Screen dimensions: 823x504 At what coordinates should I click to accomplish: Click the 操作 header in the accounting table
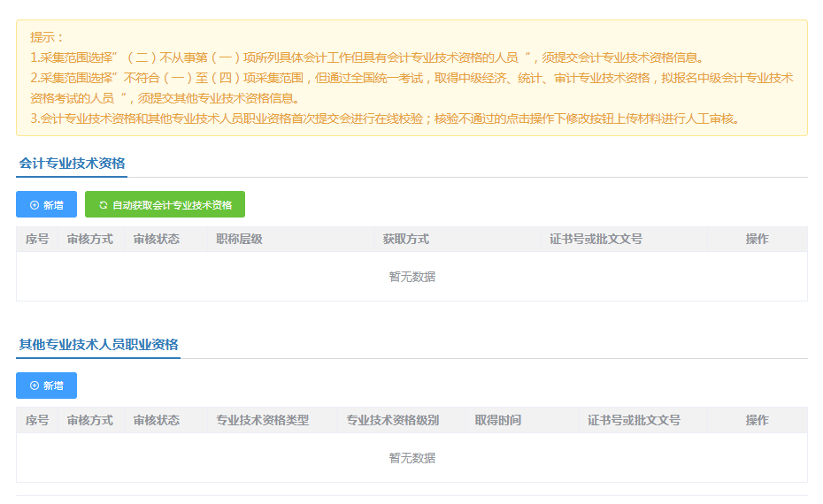coord(757,240)
